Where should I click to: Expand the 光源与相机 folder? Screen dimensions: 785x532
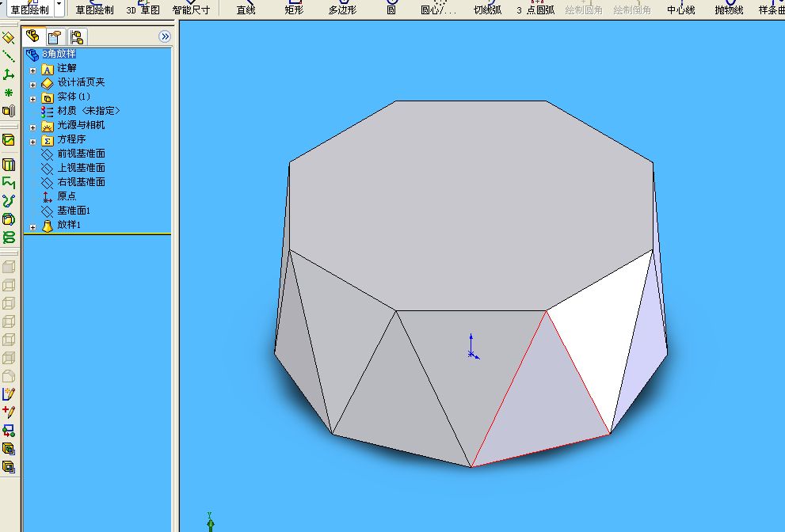(x=33, y=127)
